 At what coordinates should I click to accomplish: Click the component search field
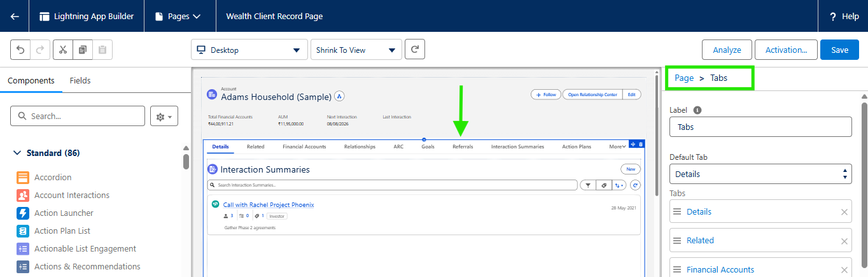pyautogui.click(x=78, y=117)
